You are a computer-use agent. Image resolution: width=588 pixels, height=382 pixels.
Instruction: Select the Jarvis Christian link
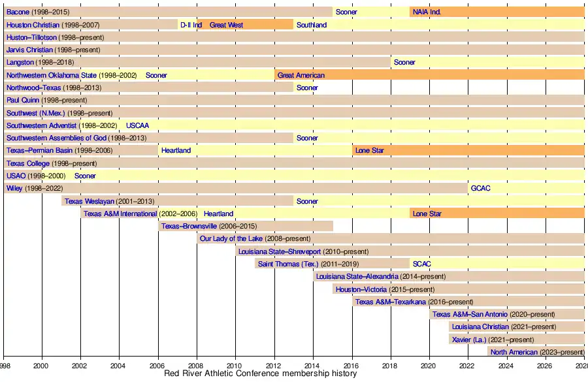coord(30,50)
